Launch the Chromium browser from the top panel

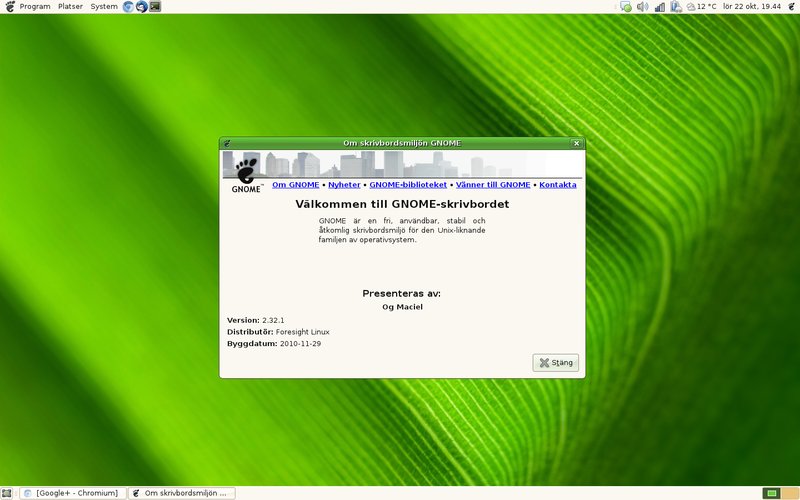[129, 7]
